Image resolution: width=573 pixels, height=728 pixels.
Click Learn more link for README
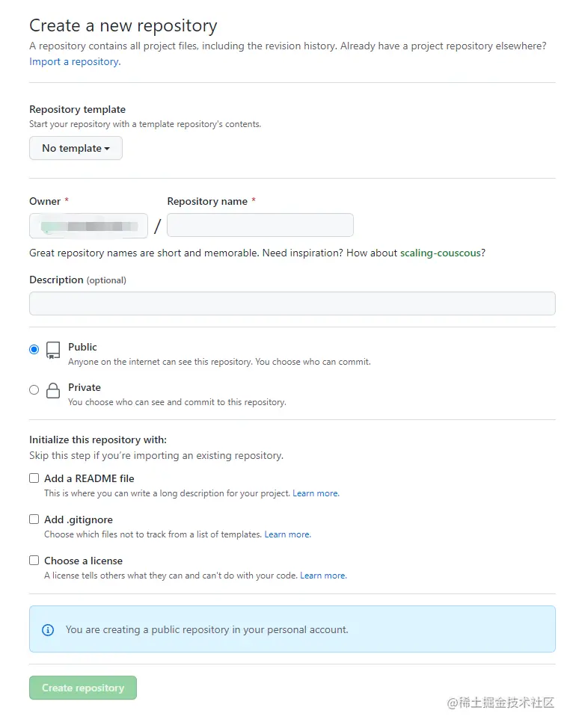pos(316,493)
